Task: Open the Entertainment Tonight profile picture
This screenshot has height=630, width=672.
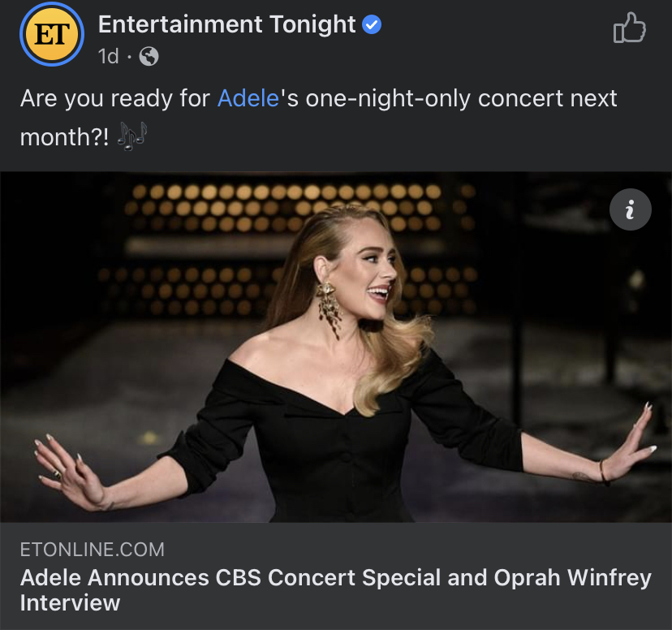Action: tap(52, 36)
